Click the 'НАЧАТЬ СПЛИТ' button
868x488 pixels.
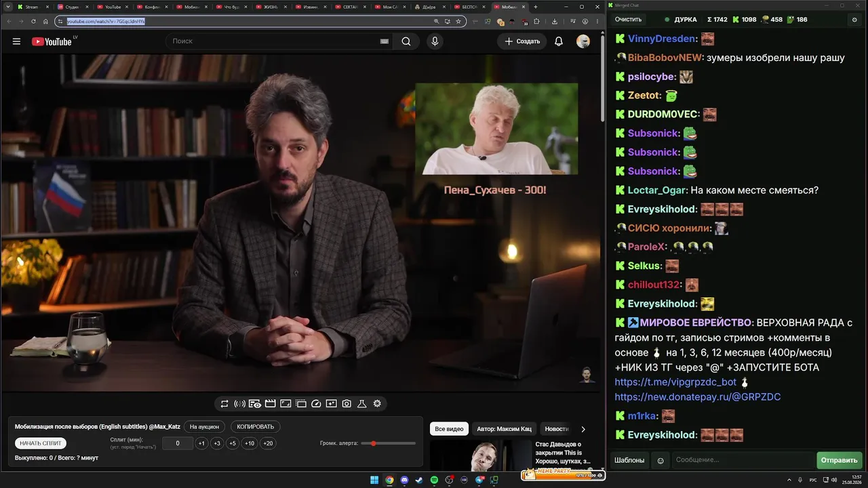(41, 443)
